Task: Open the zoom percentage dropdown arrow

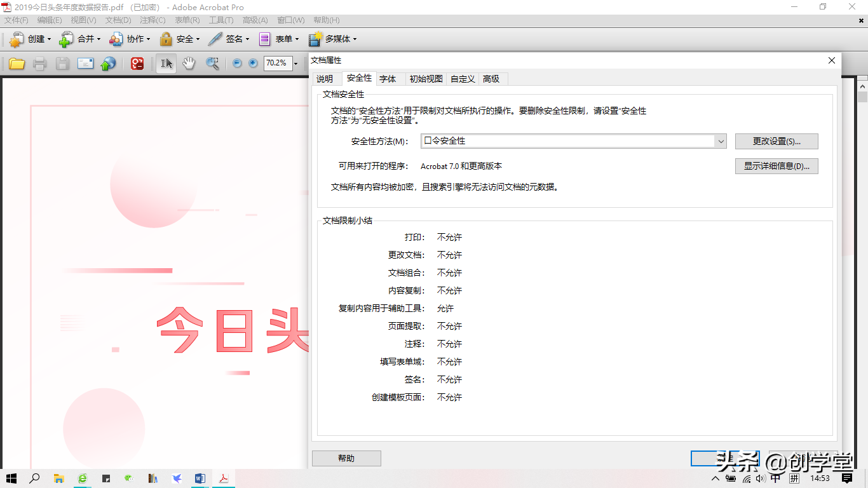Action: coord(295,64)
